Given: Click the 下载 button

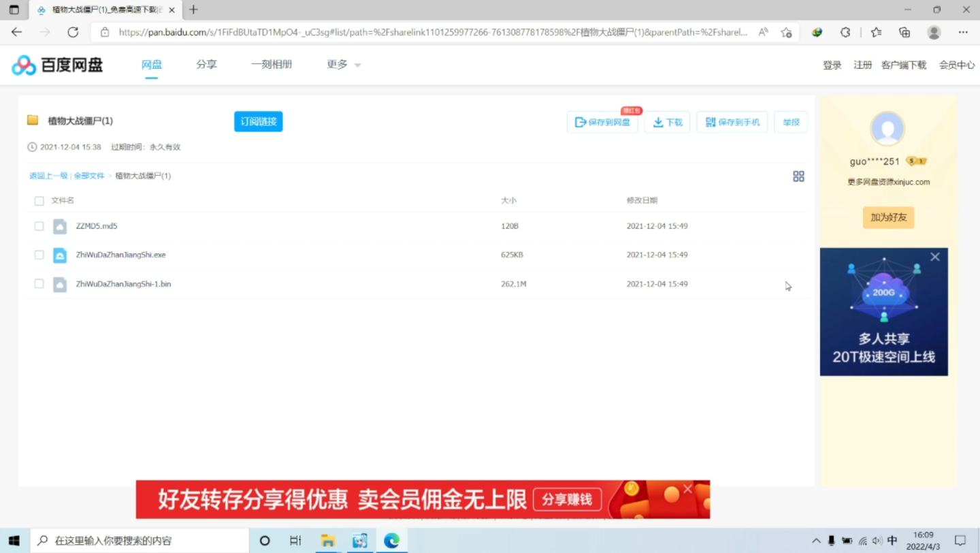Looking at the screenshot, I should tap(668, 122).
